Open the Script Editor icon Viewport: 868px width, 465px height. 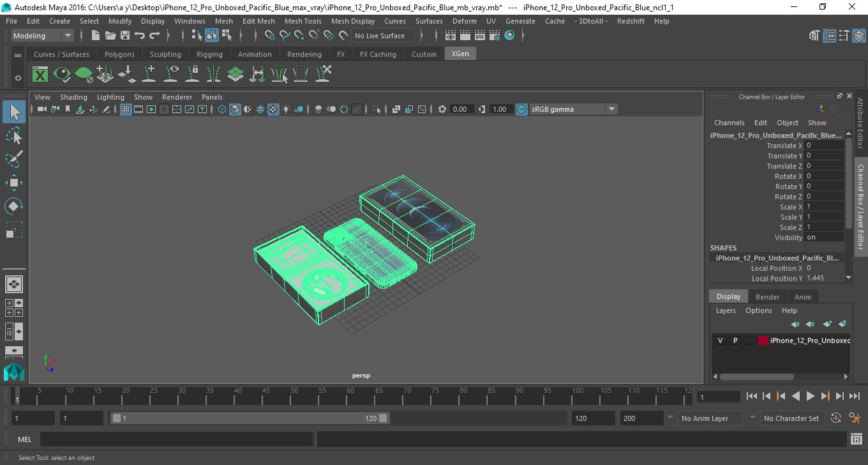[x=857, y=439]
